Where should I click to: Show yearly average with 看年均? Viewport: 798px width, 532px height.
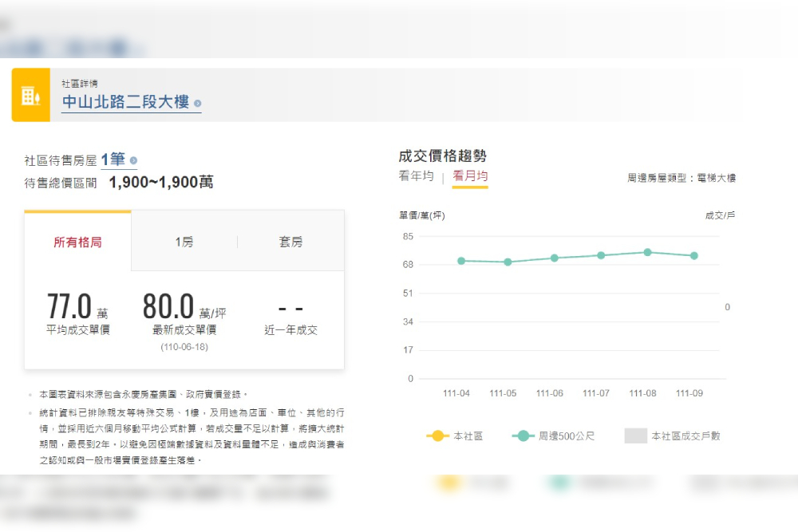417,176
